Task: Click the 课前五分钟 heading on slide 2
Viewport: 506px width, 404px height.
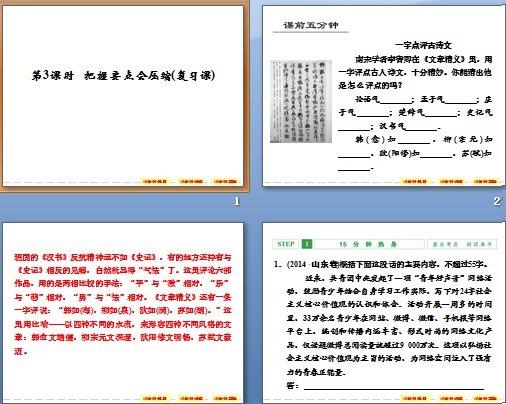Action: [x=311, y=25]
